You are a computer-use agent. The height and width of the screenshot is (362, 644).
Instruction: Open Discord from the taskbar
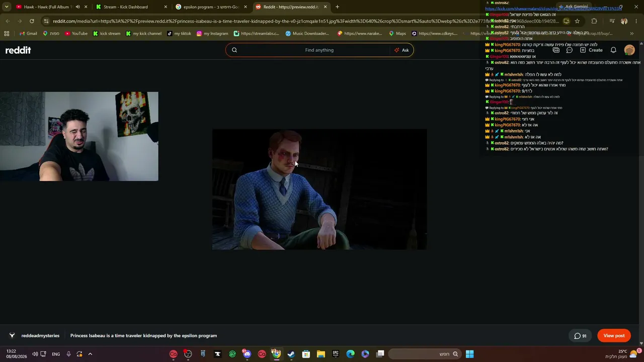point(247,354)
